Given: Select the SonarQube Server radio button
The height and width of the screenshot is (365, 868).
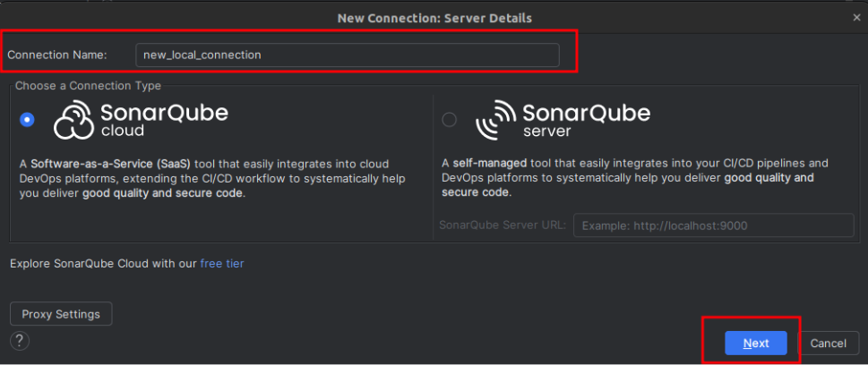Looking at the screenshot, I should pyautogui.click(x=450, y=120).
